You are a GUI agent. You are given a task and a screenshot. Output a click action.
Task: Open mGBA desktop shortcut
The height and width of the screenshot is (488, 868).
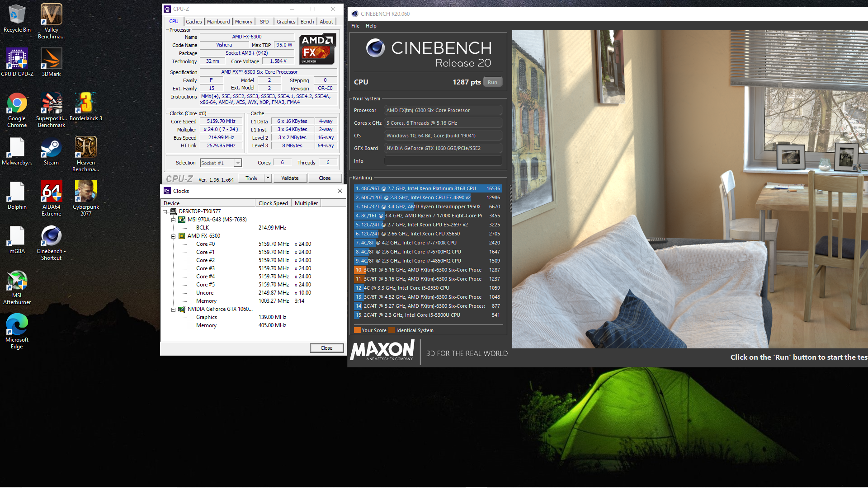click(x=17, y=239)
